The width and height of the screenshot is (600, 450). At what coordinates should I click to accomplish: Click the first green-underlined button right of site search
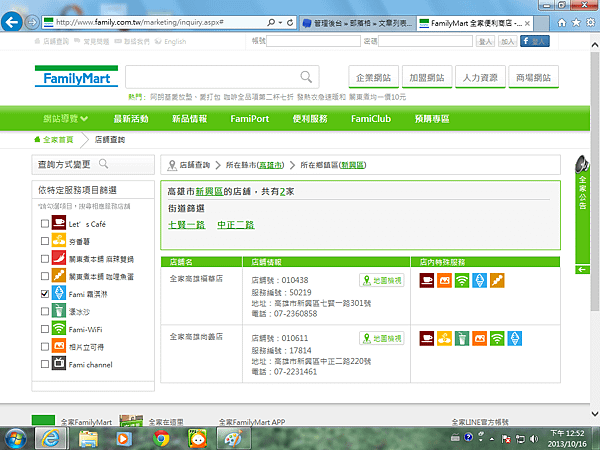point(373,77)
